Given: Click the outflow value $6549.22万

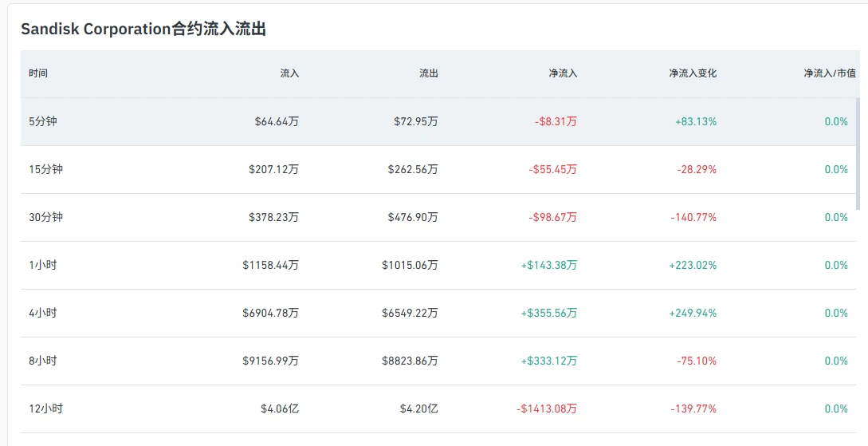Looking at the screenshot, I should pos(410,313).
